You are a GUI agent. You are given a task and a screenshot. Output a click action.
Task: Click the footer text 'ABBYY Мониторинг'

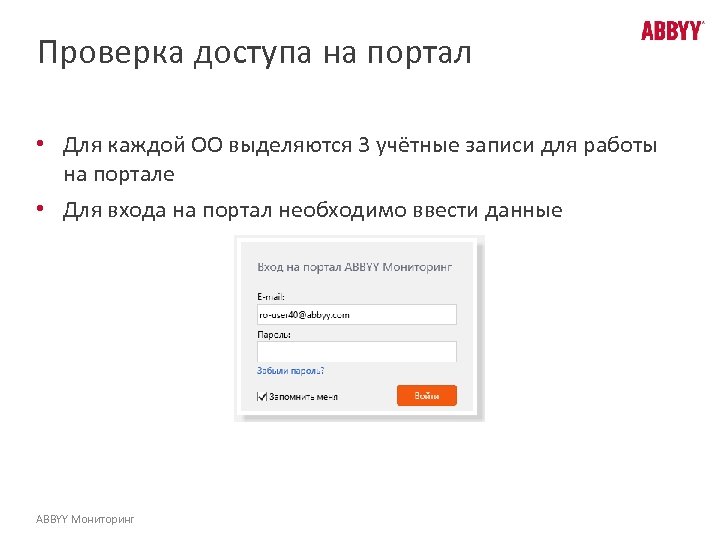[x=85, y=518]
